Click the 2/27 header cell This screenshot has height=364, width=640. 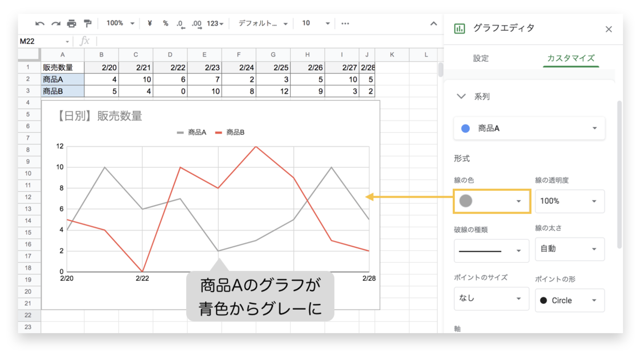[x=342, y=67]
